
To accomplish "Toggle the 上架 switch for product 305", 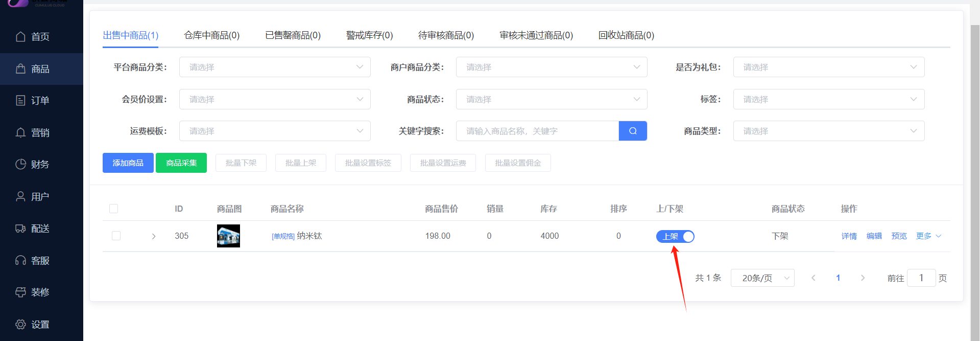I will tap(675, 236).
